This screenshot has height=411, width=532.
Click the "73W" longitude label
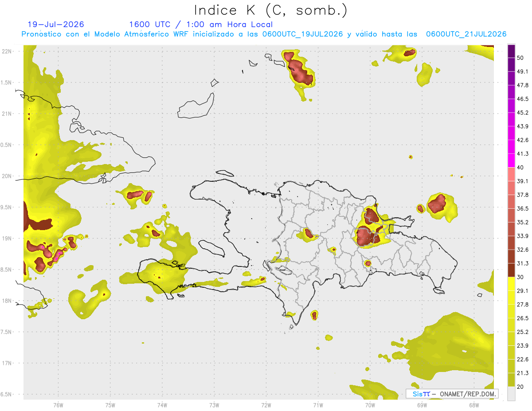214,405
